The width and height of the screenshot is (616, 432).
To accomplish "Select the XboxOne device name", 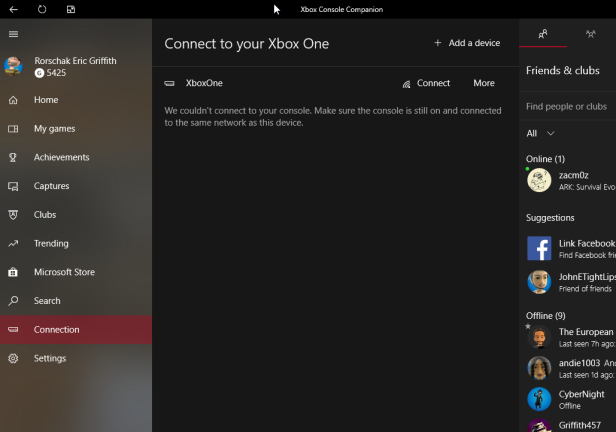I will pyautogui.click(x=204, y=83).
